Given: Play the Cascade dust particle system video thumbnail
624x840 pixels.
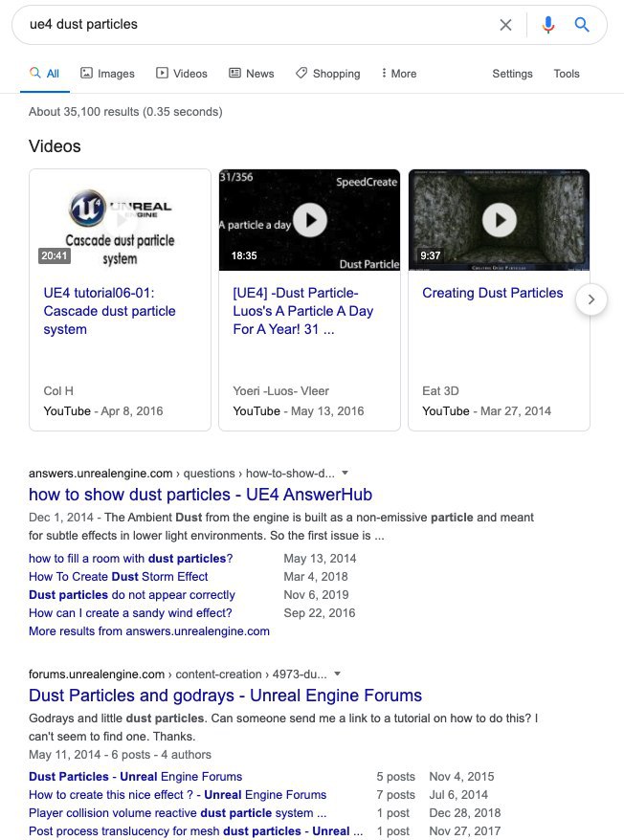Looking at the screenshot, I should (x=120, y=220).
